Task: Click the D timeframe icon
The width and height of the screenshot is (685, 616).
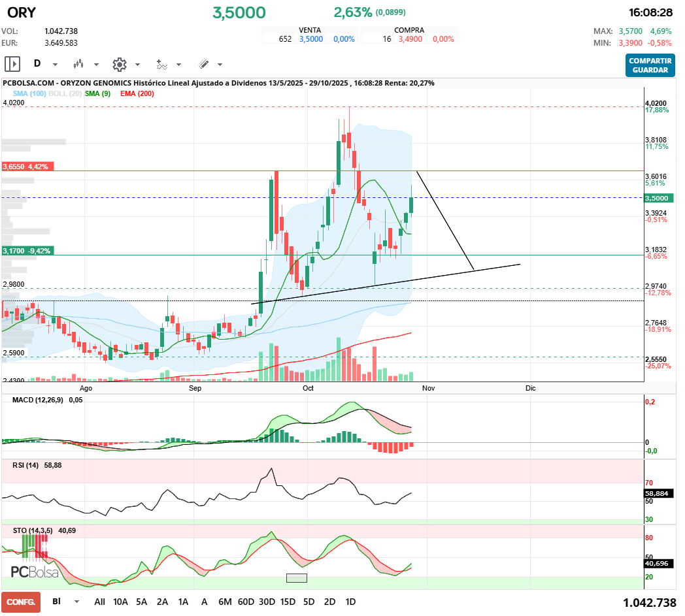Action: pyautogui.click(x=37, y=64)
